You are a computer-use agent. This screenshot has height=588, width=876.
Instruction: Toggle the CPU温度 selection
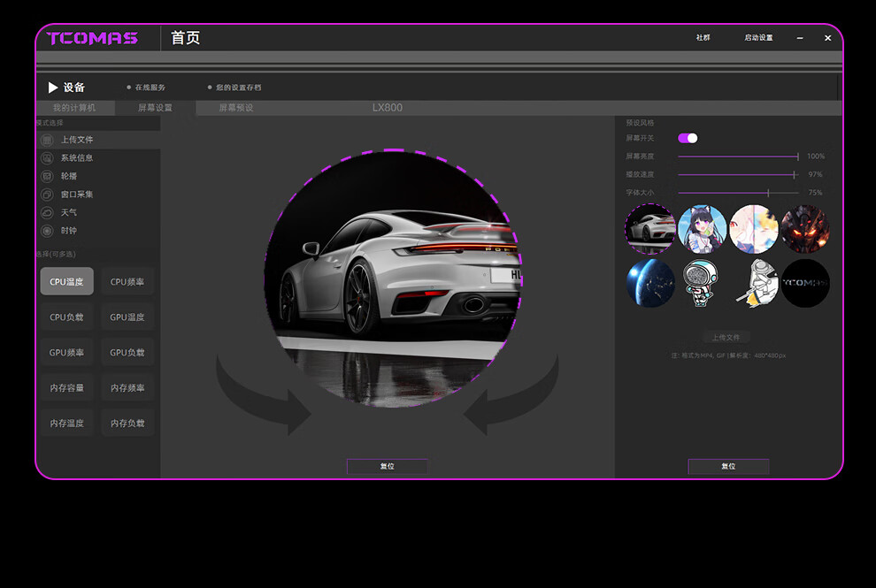[66, 281]
